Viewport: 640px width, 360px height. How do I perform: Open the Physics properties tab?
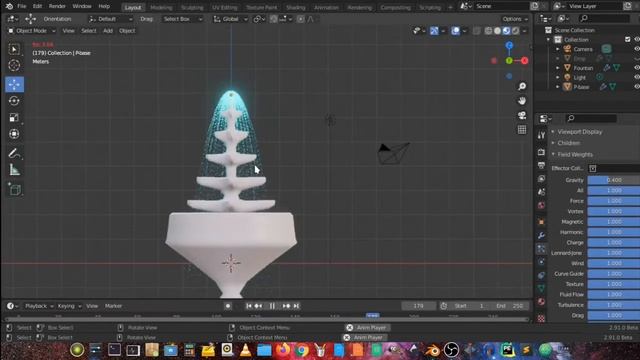[x=541, y=262]
